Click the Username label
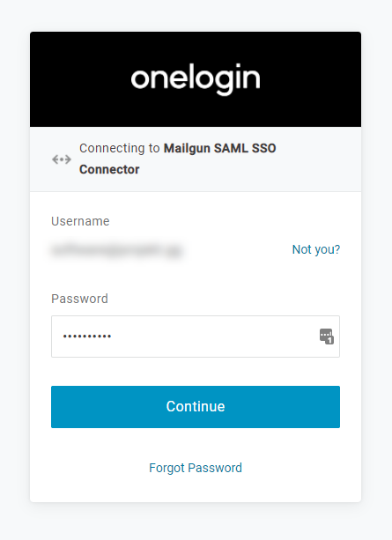The width and height of the screenshot is (392, 540). pos(80,221)
